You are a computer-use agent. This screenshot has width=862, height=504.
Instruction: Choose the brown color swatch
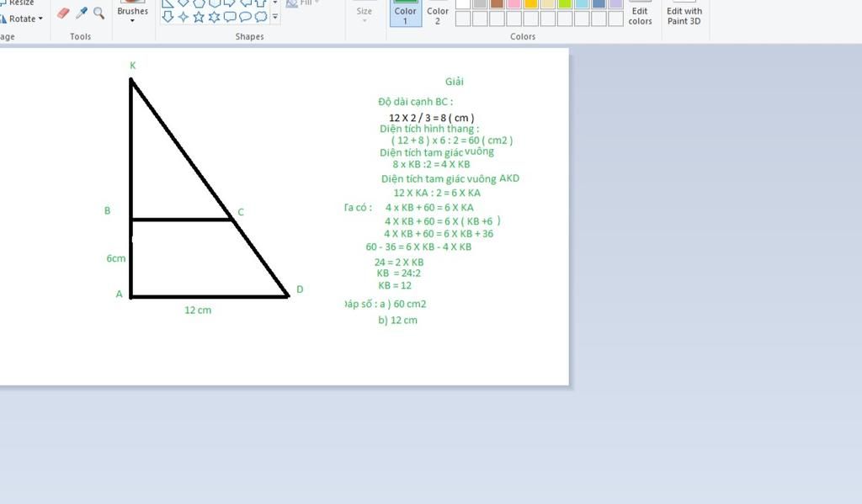[497, 3]
